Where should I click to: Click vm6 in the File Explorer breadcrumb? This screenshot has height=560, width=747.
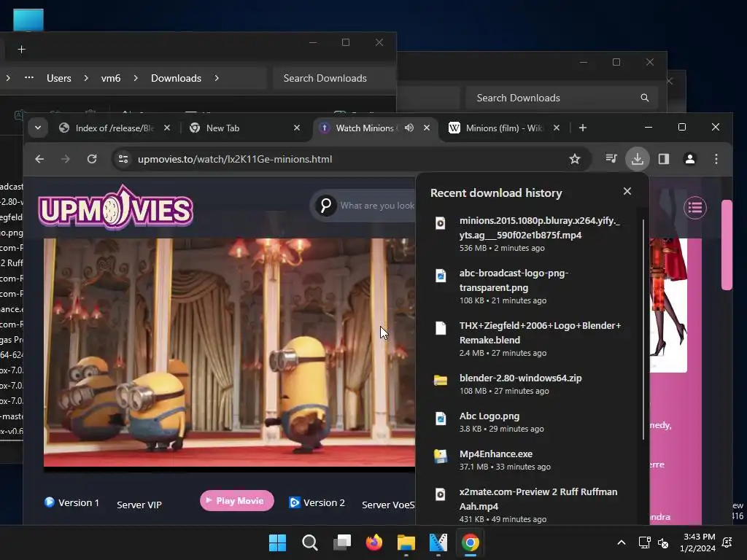pos(111,78)
